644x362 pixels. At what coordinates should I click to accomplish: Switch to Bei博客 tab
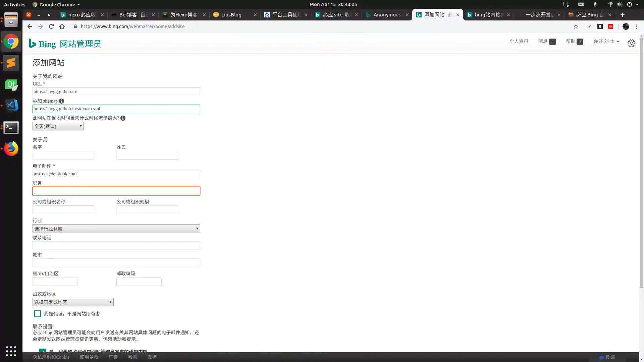pyautogui.click(x=132, y=15)
